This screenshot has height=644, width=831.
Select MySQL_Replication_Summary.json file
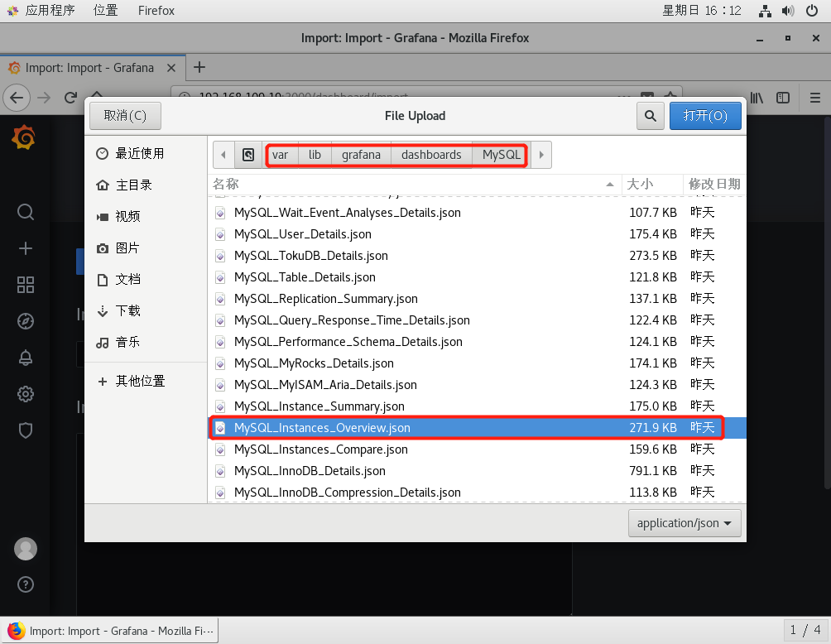477,299
